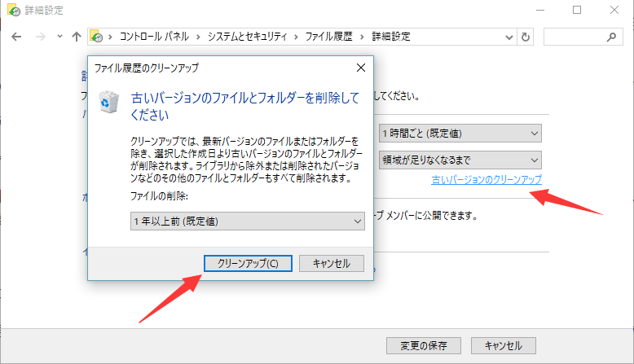Image resolution: width=634 pixels, height=364 pixels.
Task: Expand the 1年以上前 (既定値) dropdown
Action: (359, 221)
